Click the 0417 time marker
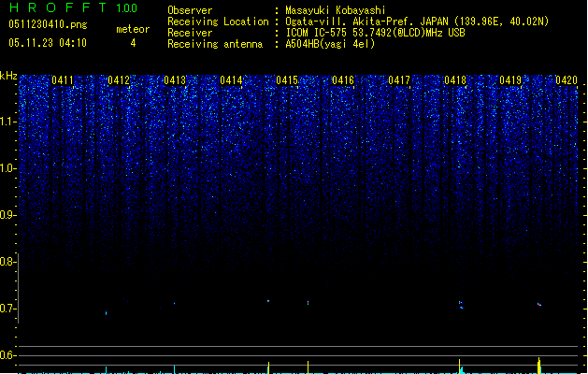Viewport: 588px width, 374px height. pos(399,80)
